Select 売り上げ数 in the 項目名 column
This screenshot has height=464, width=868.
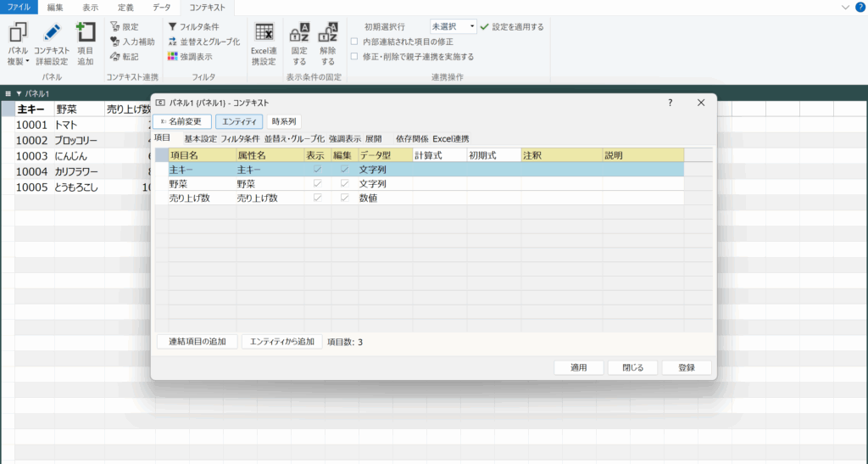pos(202,198)
